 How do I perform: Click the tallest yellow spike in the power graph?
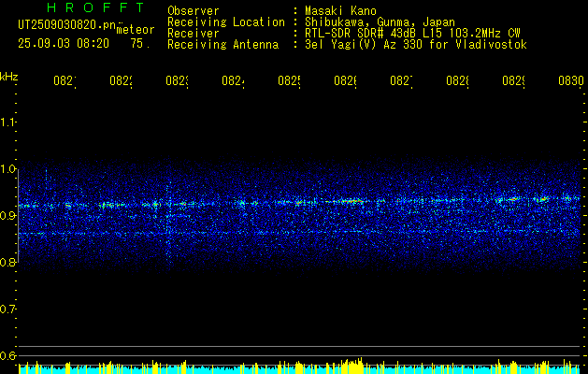(361, 366)
